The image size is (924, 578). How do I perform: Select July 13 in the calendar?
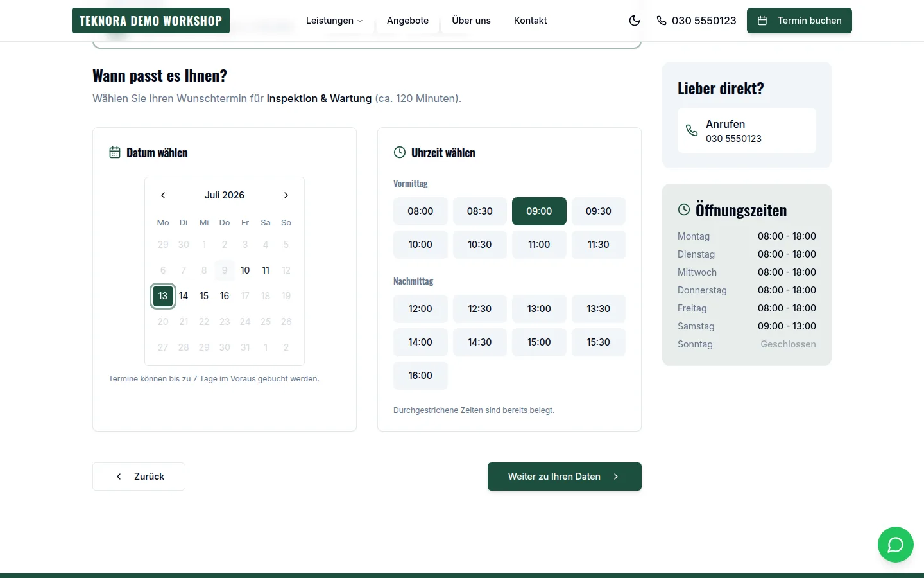[x=163, y=296]
